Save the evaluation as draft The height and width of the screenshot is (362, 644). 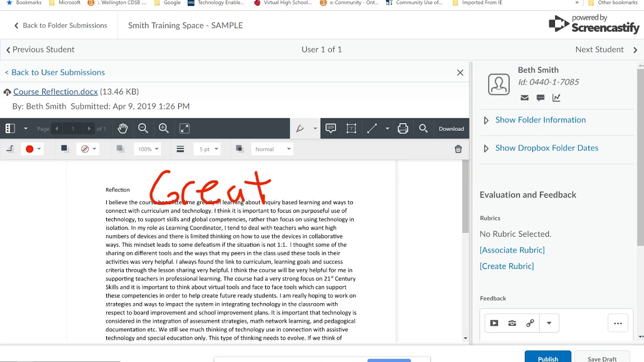(x=602, y=357)
